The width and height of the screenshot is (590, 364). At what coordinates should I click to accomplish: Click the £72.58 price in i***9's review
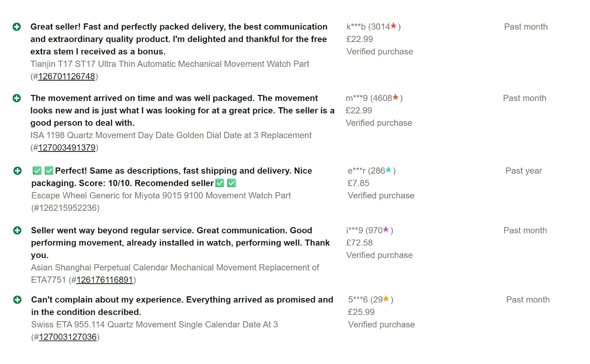(359, 243)
